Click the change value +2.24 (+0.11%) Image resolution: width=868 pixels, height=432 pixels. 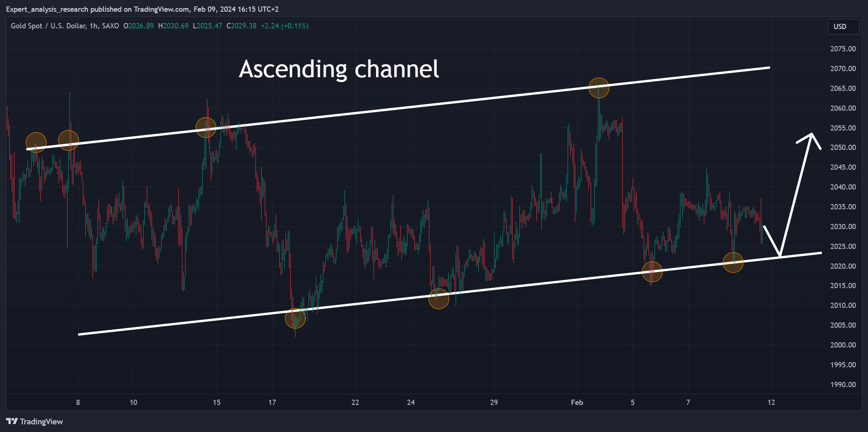tap(285, 26)
